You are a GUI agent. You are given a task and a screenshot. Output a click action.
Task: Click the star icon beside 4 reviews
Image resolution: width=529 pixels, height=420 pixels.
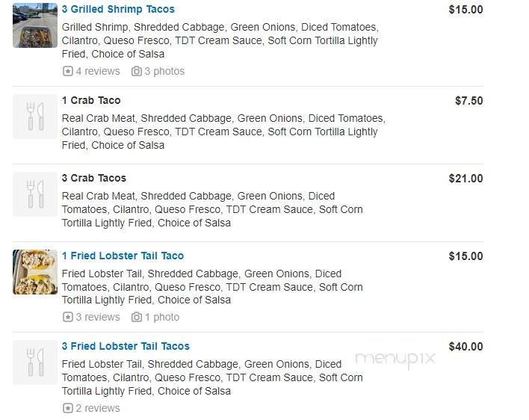(x=68, y=72)
